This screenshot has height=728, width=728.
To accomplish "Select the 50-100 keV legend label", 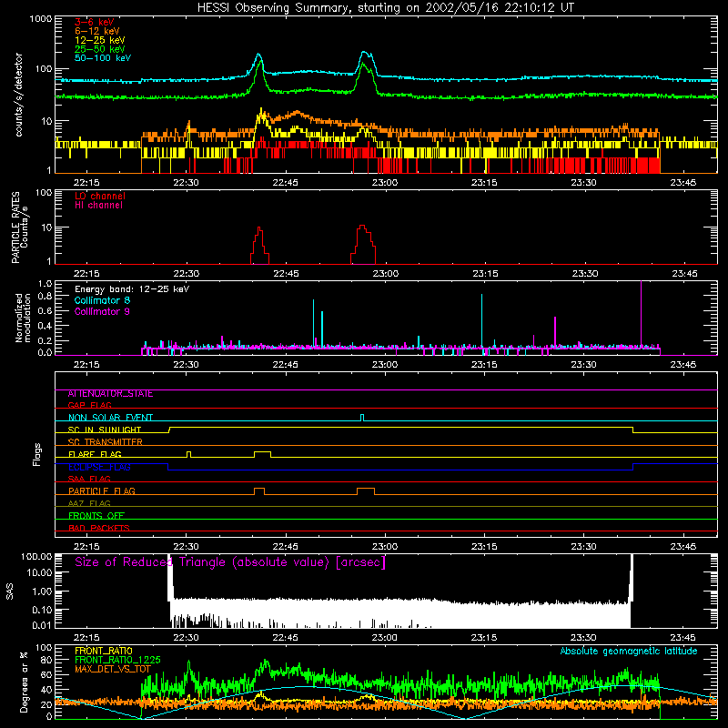I will (x=103, y=58).
